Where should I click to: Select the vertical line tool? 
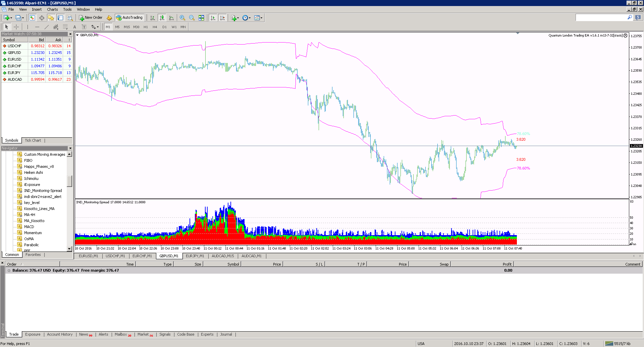28,27
